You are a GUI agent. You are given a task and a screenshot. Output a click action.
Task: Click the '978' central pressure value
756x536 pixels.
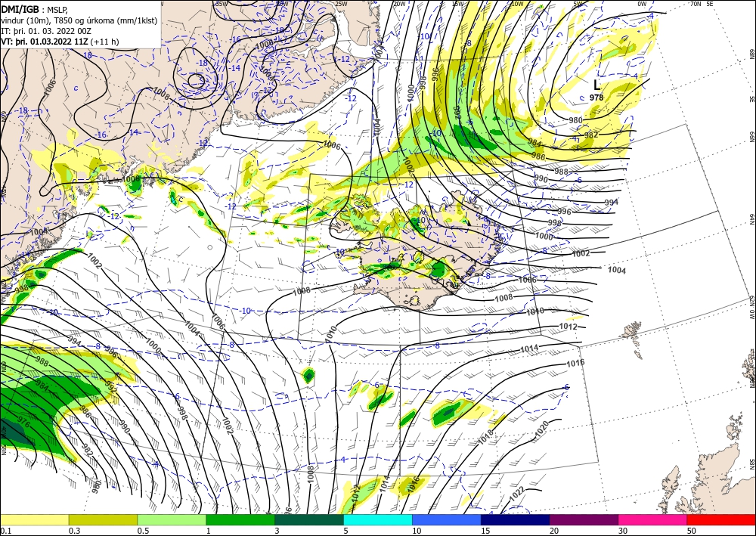[596, 98]
